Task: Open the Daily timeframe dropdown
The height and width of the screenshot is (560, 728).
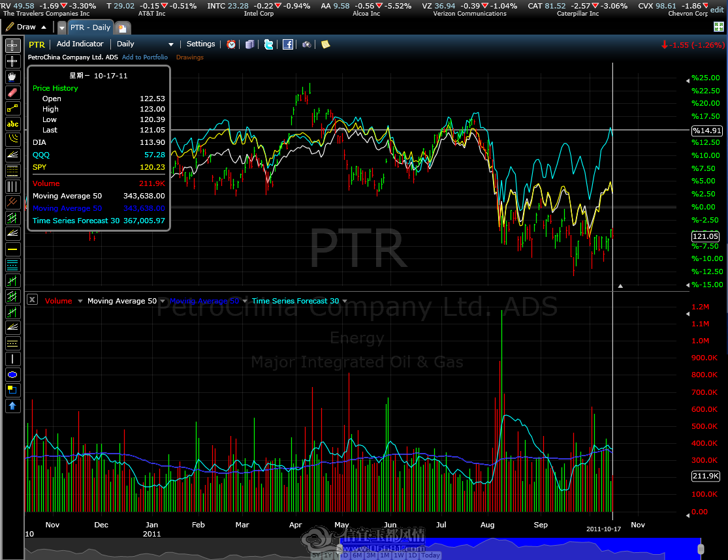Action: 145,44
